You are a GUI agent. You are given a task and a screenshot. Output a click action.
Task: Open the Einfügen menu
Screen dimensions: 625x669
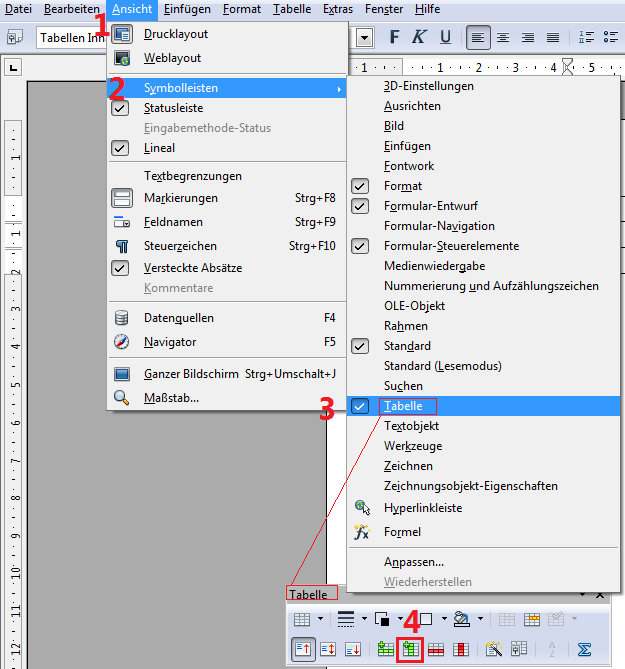[x=187, y=9]
